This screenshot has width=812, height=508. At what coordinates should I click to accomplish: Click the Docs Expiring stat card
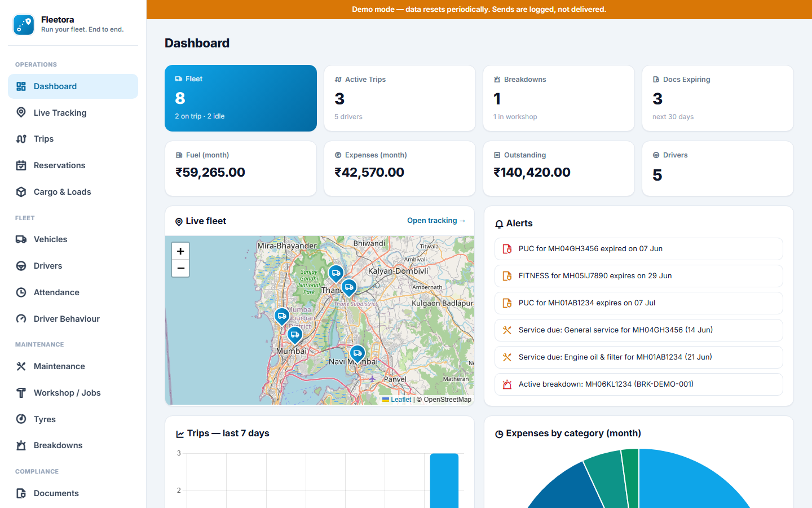718,98
